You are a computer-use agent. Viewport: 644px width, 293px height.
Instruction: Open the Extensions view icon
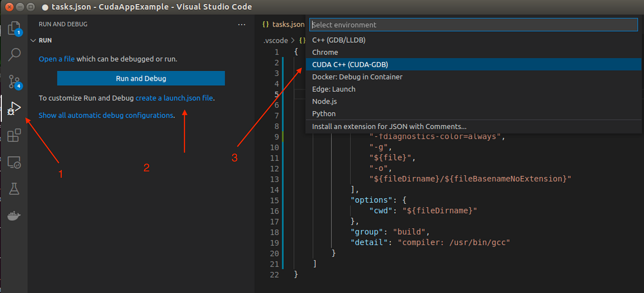coord(14,135)
